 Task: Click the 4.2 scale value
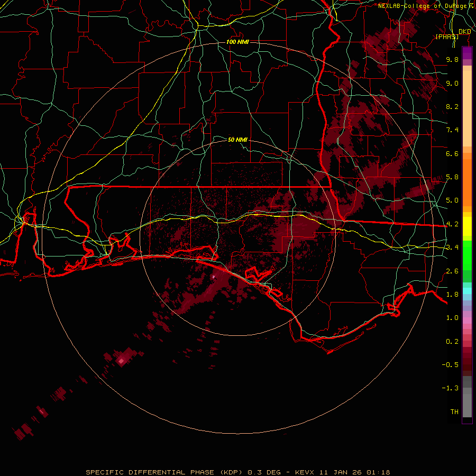452,224
